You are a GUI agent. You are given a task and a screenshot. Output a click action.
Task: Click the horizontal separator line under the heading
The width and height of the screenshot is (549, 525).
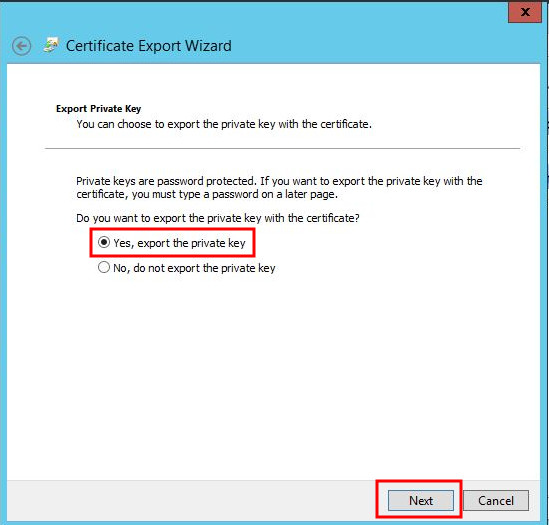tap(282, 148)
